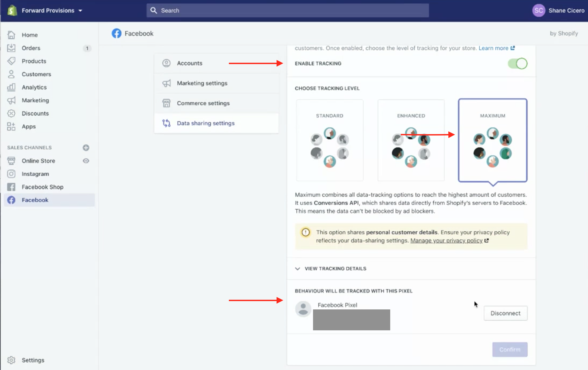Click the Marketing megaphone icon in sidebar

pos(11,100)
